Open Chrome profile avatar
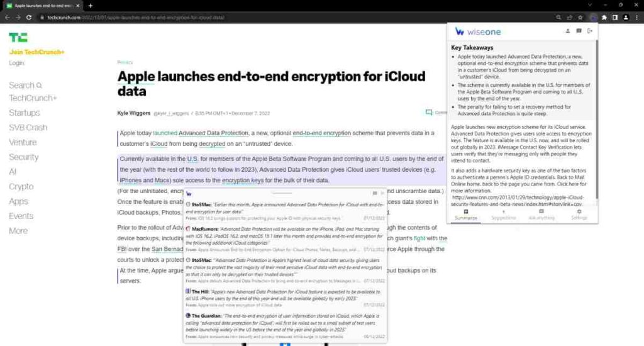Viewport: 644px width, 346px height. [626, 17]
